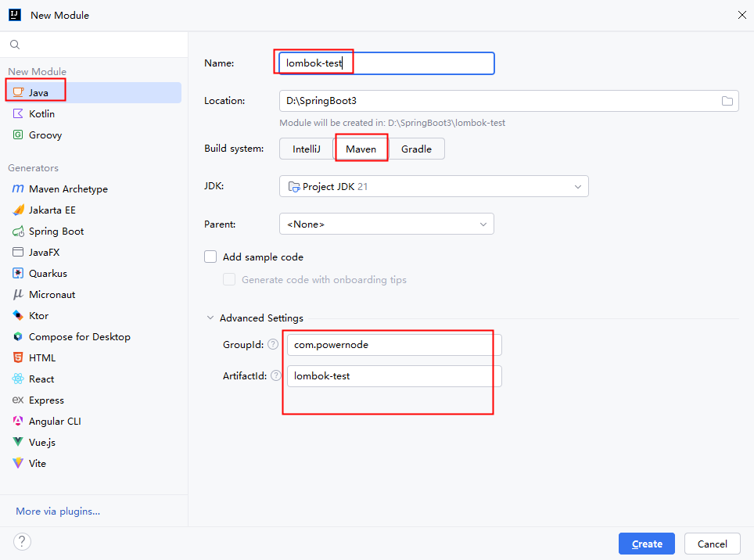Viewport: 754px width, 560px height.
Task: Enable the Add sample code checkbox
Action: (x=210, y=257)
